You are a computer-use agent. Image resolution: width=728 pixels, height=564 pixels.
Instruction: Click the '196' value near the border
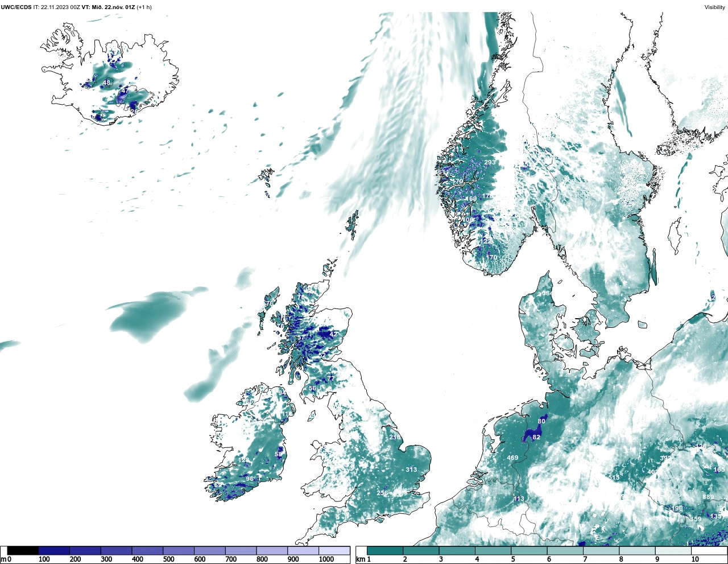point(677,509)
